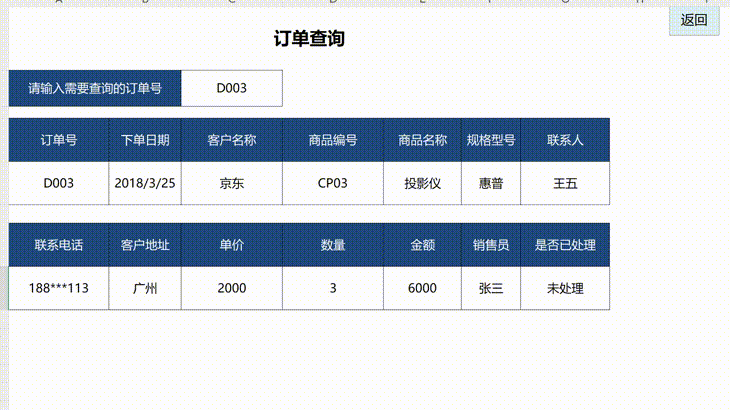Click the 返回 button
Image resolution: width=730 pixels, height=410 pixels.
pos(694,20)
